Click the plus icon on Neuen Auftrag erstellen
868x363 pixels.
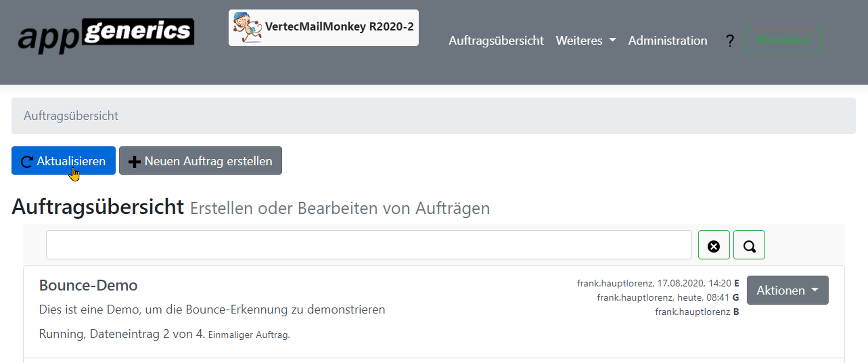point(135,161)
